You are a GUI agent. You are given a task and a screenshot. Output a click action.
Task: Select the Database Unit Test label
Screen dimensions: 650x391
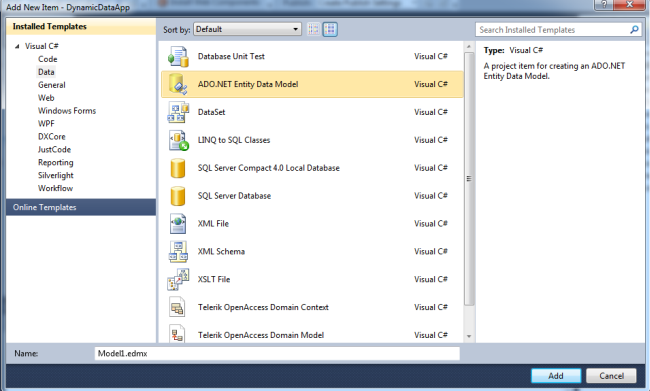click(x=231, y=56)
